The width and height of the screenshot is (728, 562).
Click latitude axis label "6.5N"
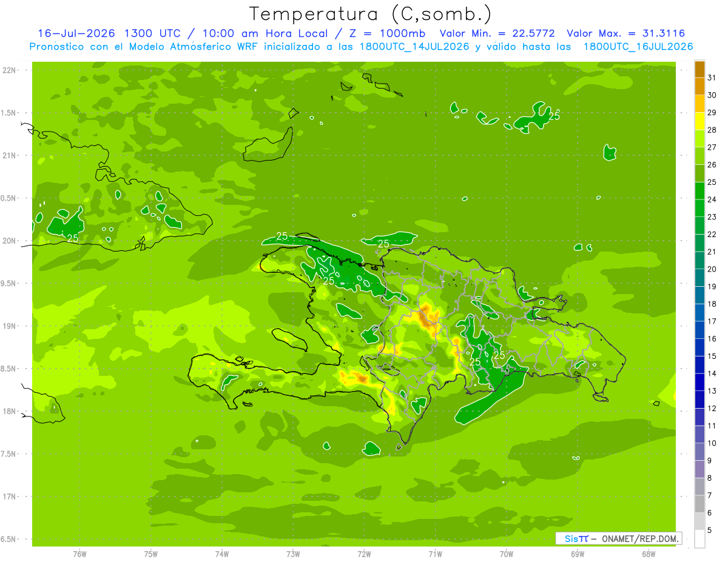pos(8,539)
